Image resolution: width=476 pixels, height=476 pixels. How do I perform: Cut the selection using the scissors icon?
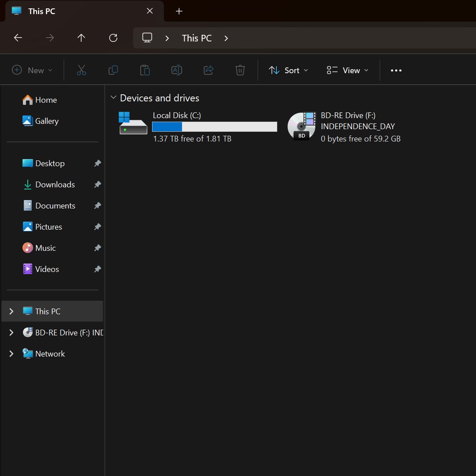click(81, 70)
